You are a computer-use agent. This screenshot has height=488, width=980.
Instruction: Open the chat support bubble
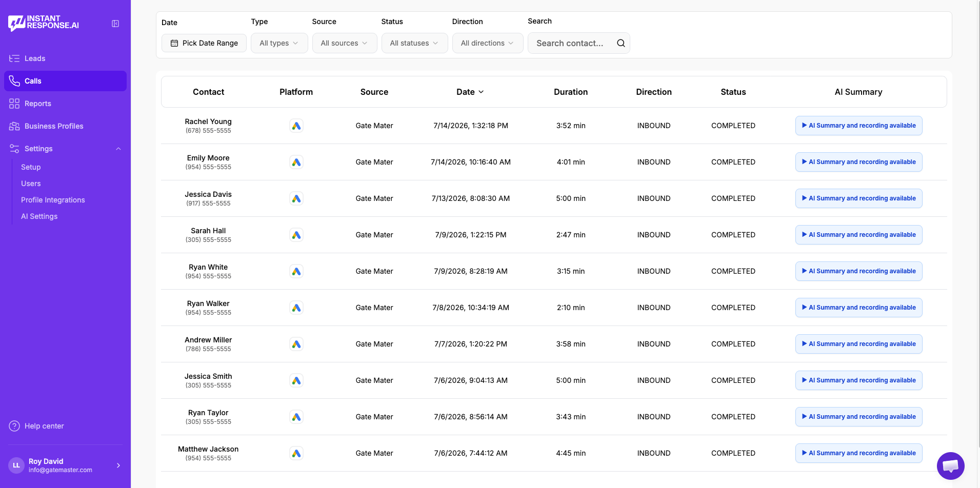tap(950, 465)
